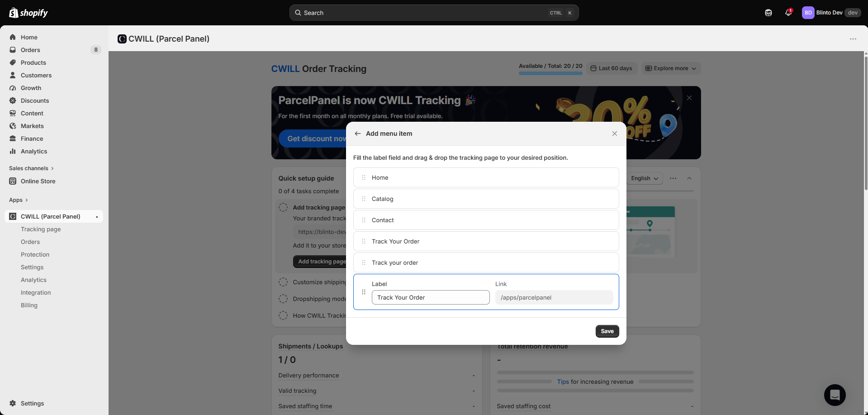Click drag handle beside the Label input row
868x415 pixels.
click(364, 292)
